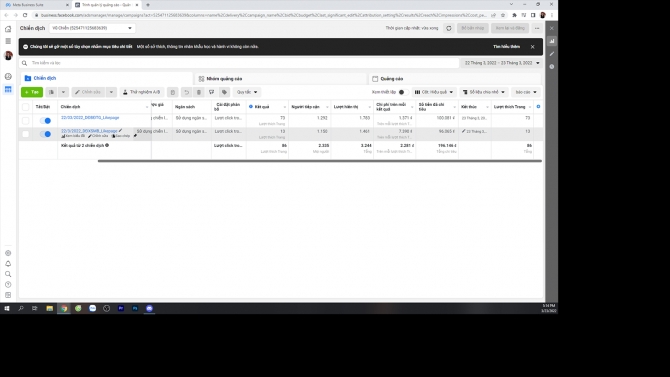This screenshot has width=670, height=377.
Task: Expand the arrow next to duplicate button
Action: (x=63, y=92)
